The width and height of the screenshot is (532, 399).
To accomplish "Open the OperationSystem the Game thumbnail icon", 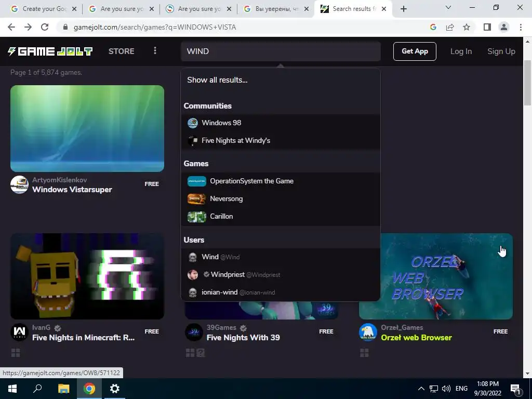I will point(197,181).
